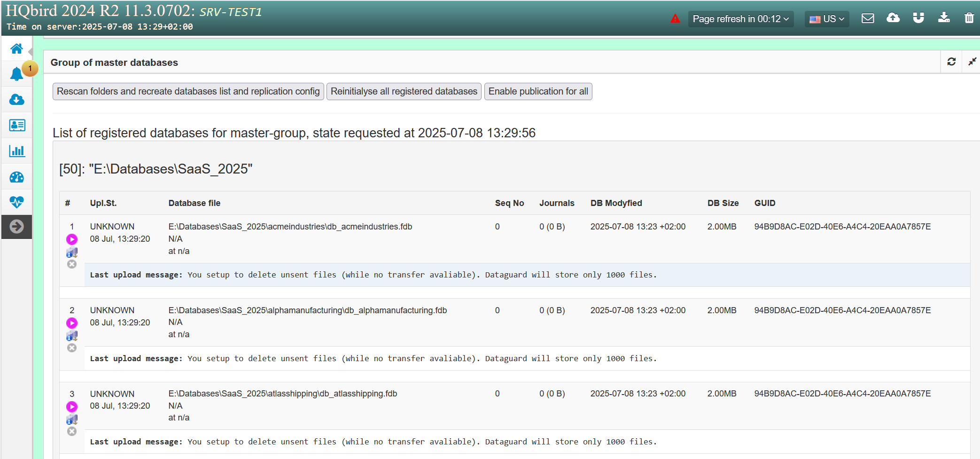Click Rescan folders and recreate databases button

click(x=188, y=91)
